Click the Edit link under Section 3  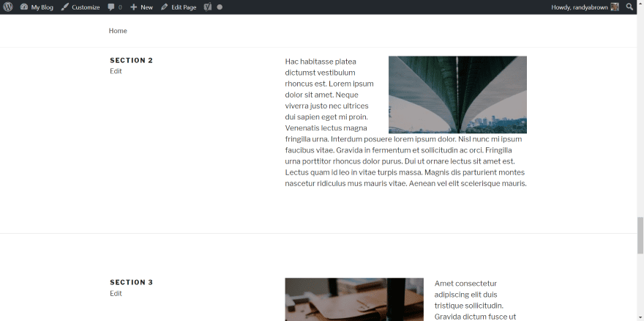(116, 293)
